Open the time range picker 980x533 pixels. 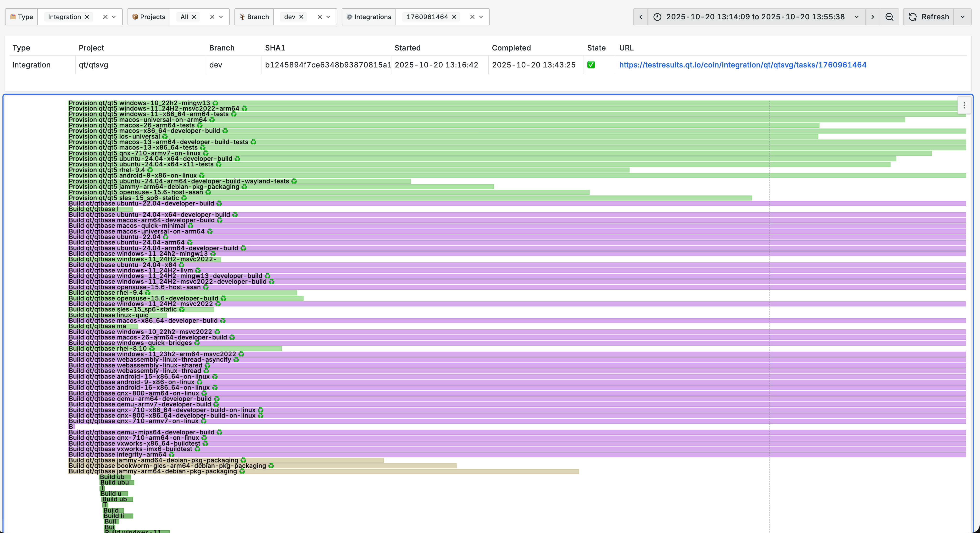[x=756, y=17]
